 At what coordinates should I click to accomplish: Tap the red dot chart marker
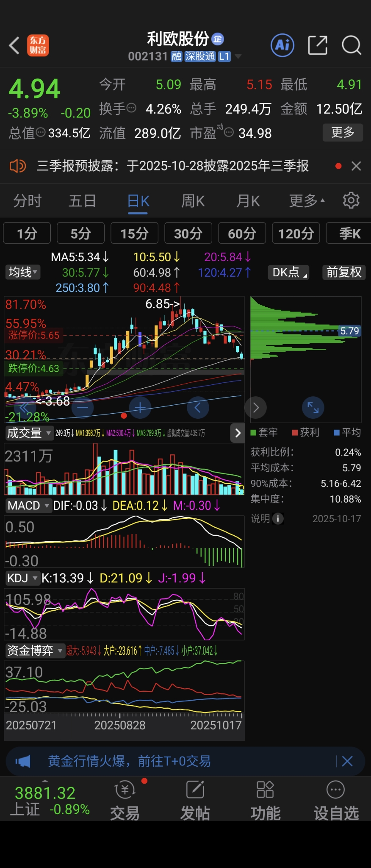pyautogui.click(x=124, y=415)
